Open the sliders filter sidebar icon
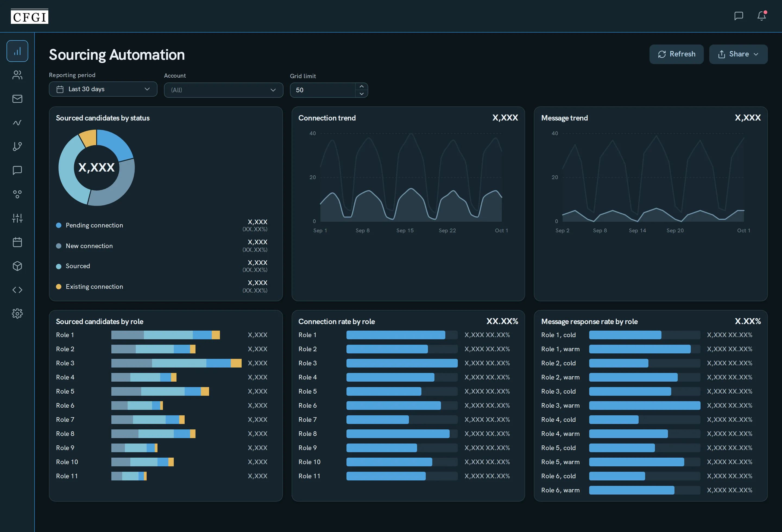 point(17,218)
